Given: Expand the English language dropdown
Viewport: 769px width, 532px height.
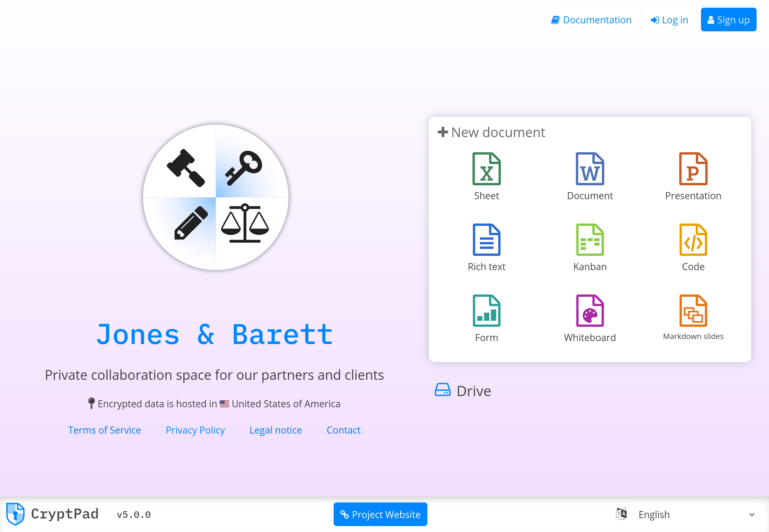Looking at the screenshot, I should coord(687,514).
